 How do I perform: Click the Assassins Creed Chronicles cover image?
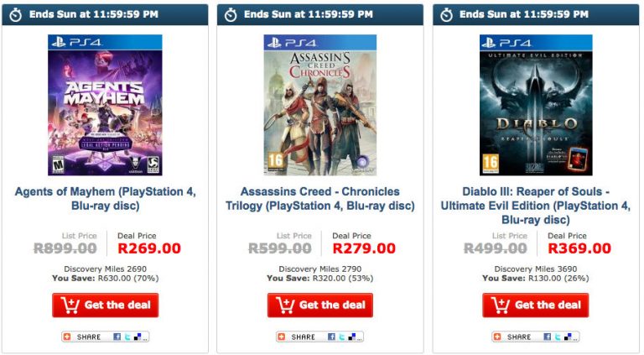coord(320,105)
